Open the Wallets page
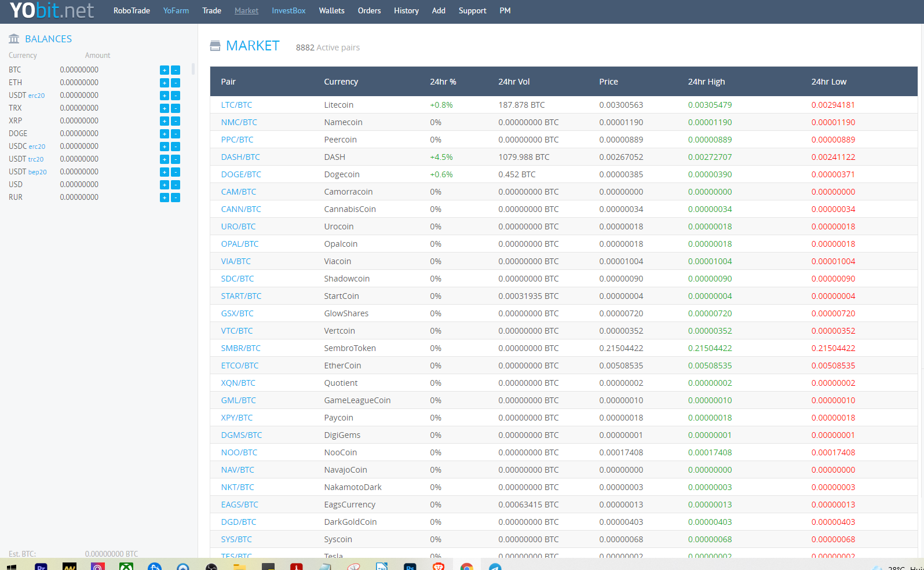Viewport: 924px width, 570px height. (x=331, y=10)
